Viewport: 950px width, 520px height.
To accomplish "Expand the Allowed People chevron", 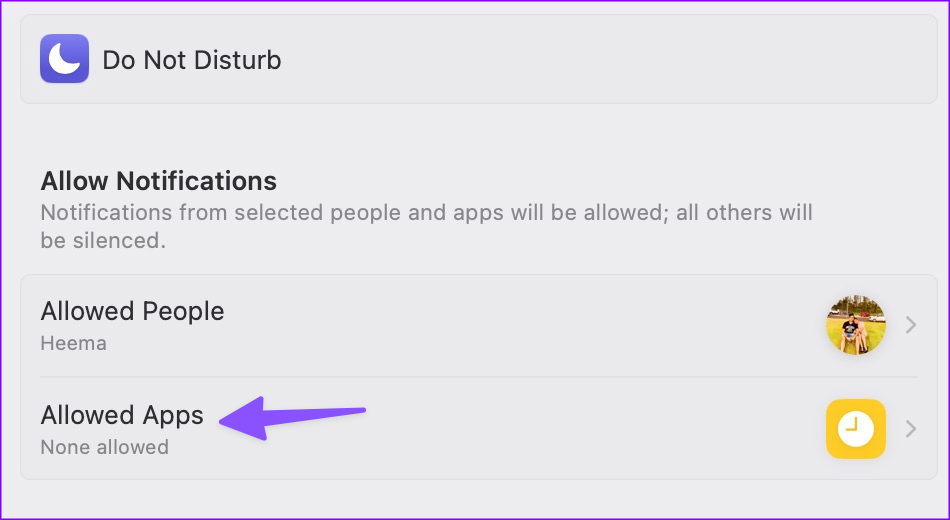I will [x=910, y=325].
